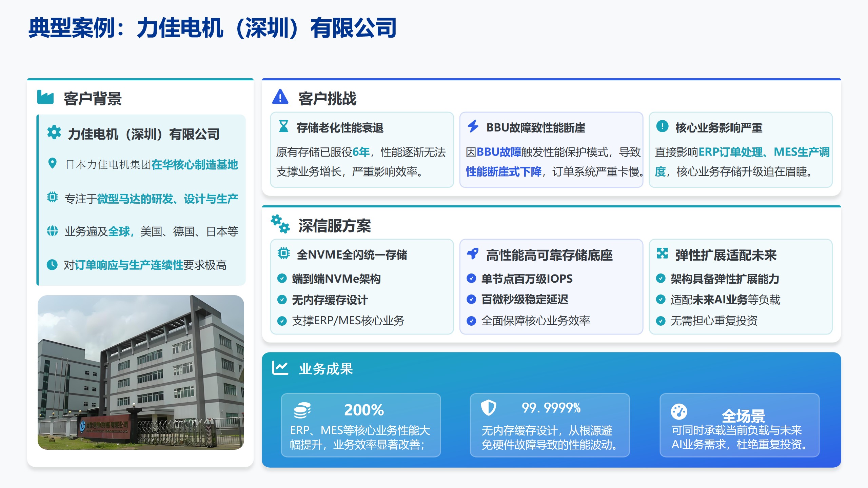Click the text 无需担心重复投资
Viewport: 868px width, 488px height.
[x=714, y=321]
